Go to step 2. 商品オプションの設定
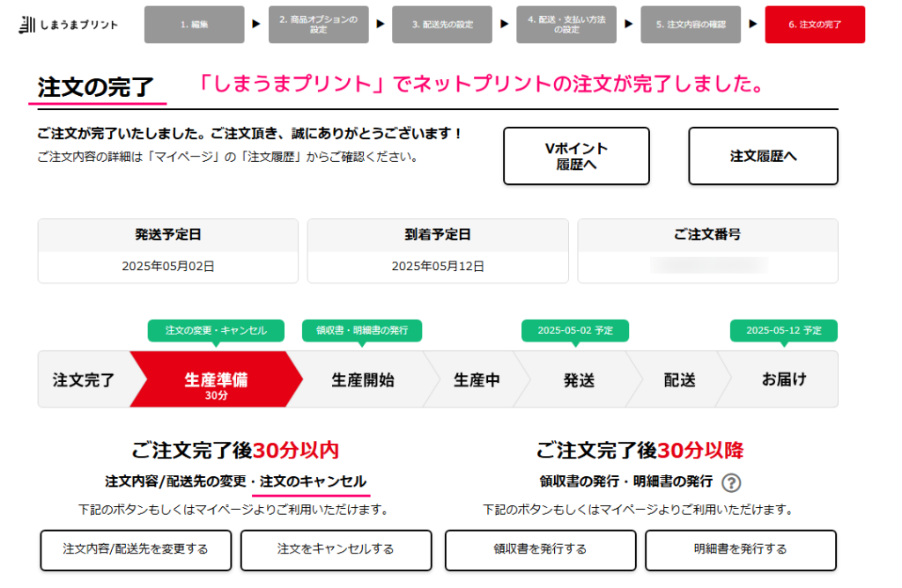This screenshot has height=588, width=902. pyautogui.click(x=318, y=25)
